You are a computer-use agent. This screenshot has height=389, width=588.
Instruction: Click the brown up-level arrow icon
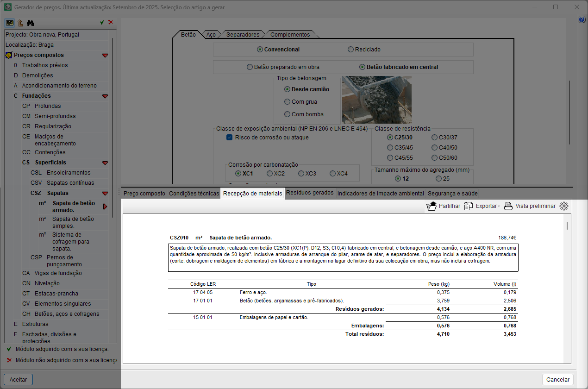pos(20,23)
